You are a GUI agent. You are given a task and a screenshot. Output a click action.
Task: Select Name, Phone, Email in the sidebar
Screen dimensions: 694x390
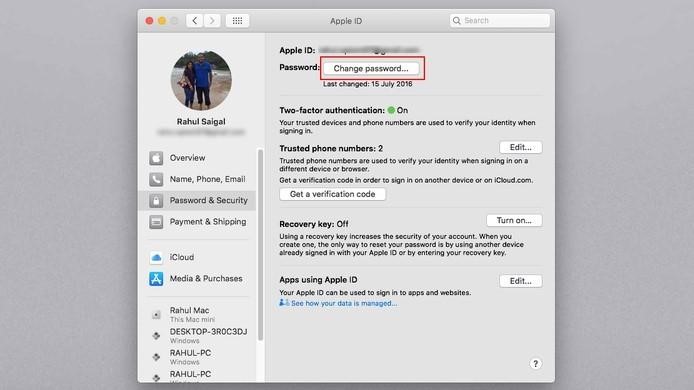tap(198, 179)
